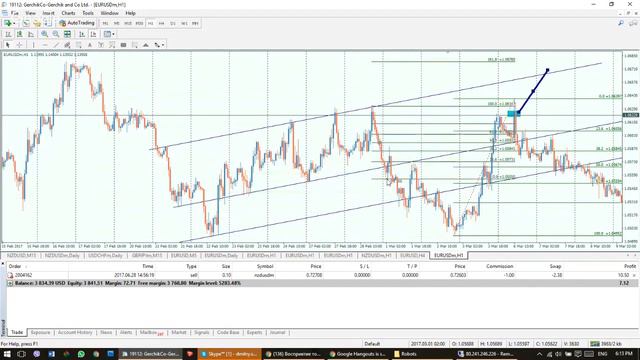This screenshot has width=640, height=360.
Task: Open the Exposure terminal tab
Action: click(40, 333)
